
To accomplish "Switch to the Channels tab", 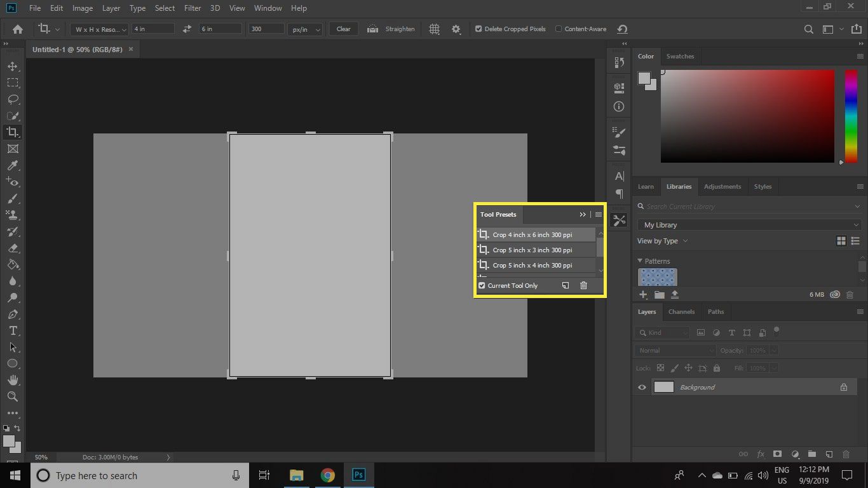I will pos(681,311).
